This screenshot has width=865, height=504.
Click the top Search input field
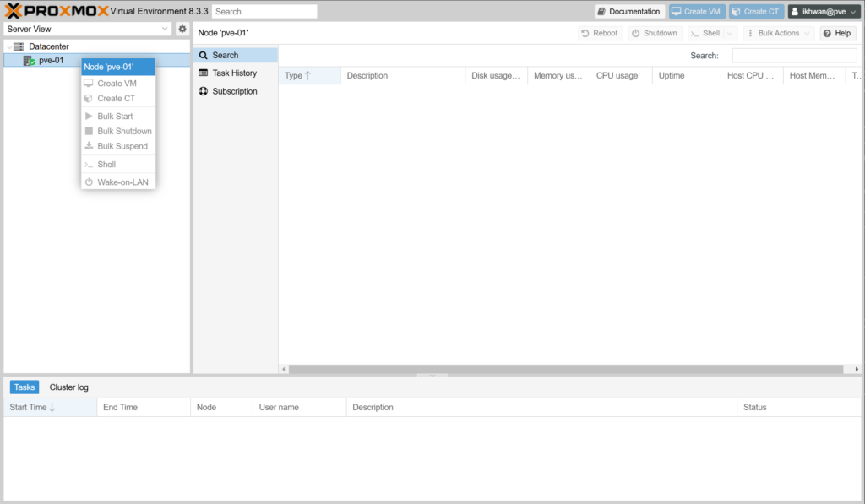coord(264,12)
